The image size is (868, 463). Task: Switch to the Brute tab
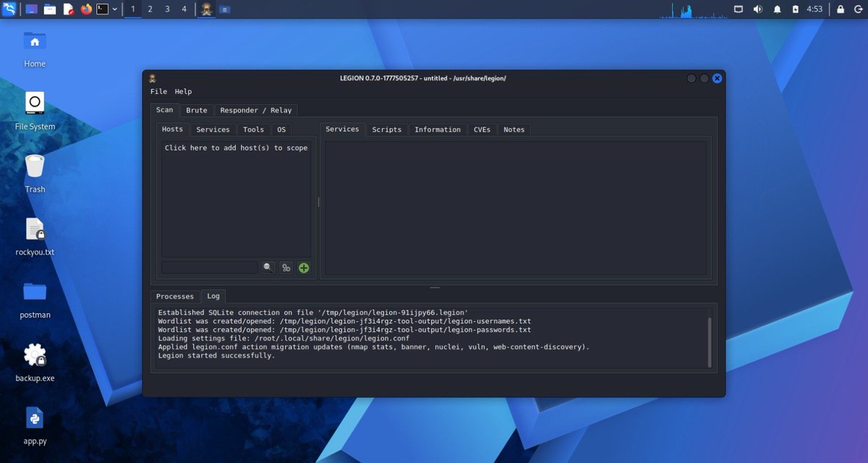coord(197,111)
